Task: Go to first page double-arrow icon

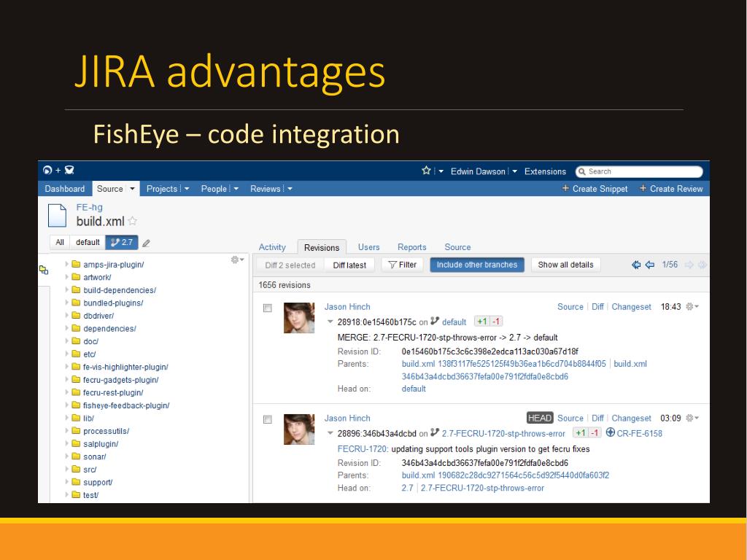Action: coord(636,265)
